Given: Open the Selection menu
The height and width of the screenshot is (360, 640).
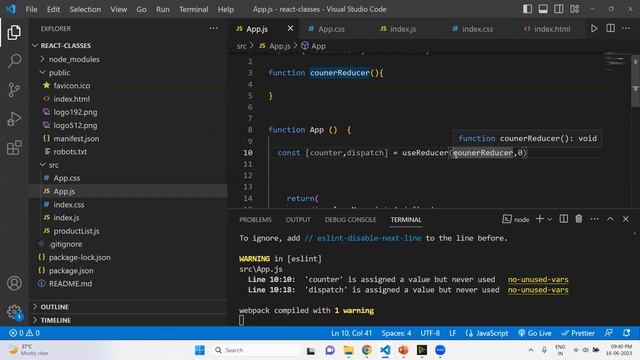Looking at the screenshot, I should click(85, 9).
